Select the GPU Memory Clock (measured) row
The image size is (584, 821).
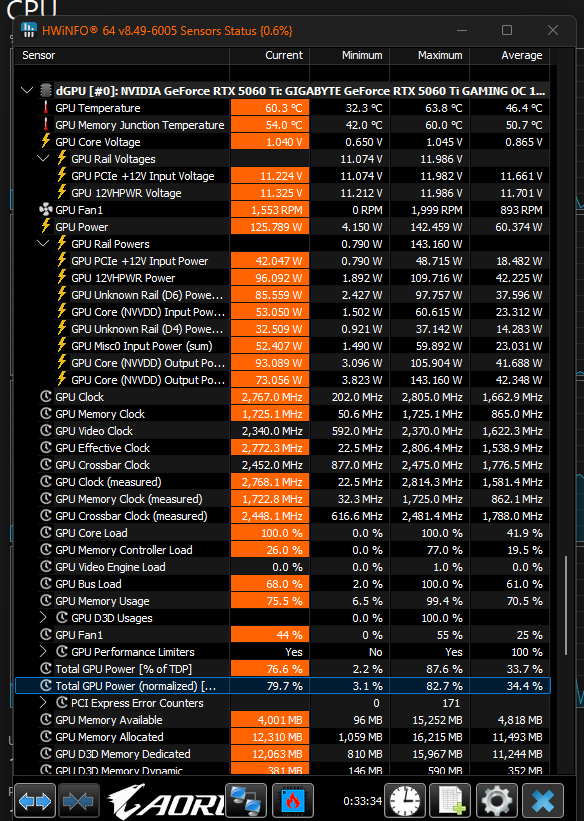(x=283, y=499)
